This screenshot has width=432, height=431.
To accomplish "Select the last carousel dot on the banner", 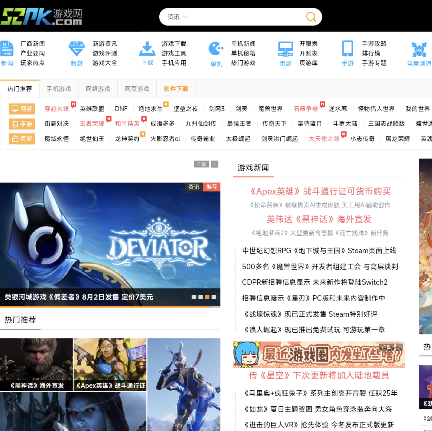I will pos(214,297).
